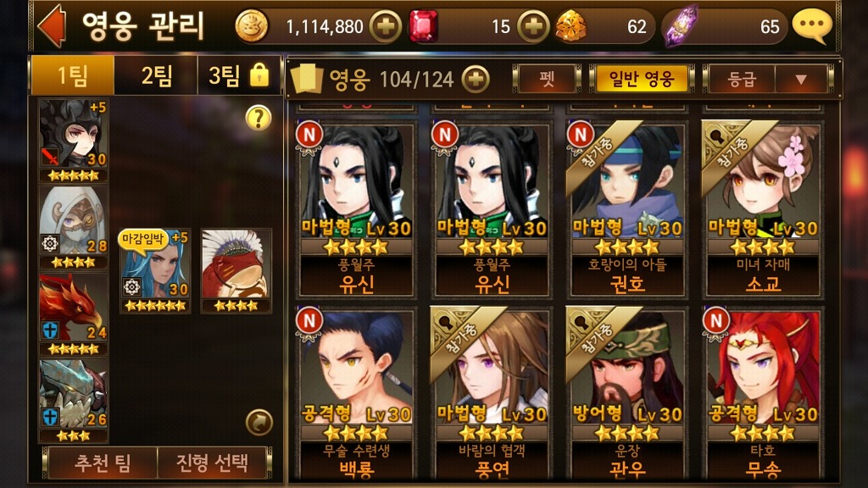Switch to the 2팀 tab
This screenshot has width=868, height=488.
click(156, 75)
